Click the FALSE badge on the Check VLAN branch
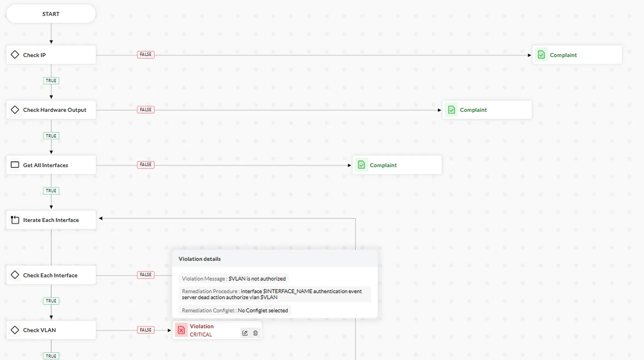The height and width of the screenshot is (360, 644). pyautogui.click(x=145, y=330)
